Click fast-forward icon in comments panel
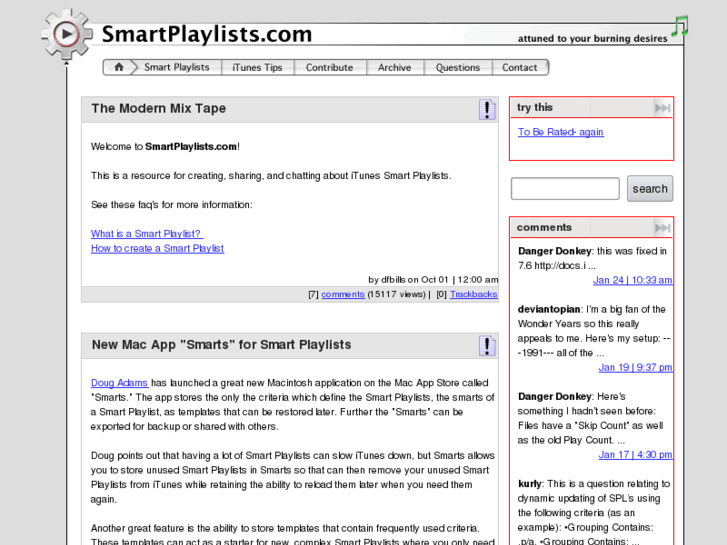 click(x=663, y=228)
